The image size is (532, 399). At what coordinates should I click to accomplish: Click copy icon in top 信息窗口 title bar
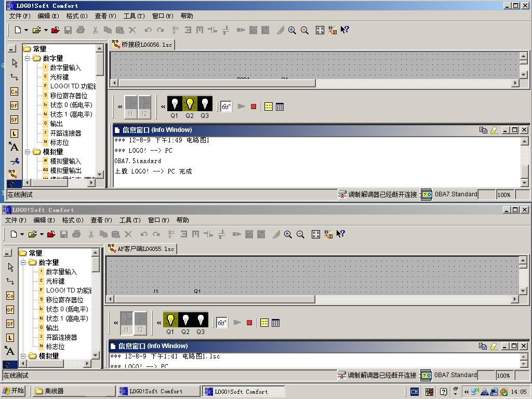point(483,130)
